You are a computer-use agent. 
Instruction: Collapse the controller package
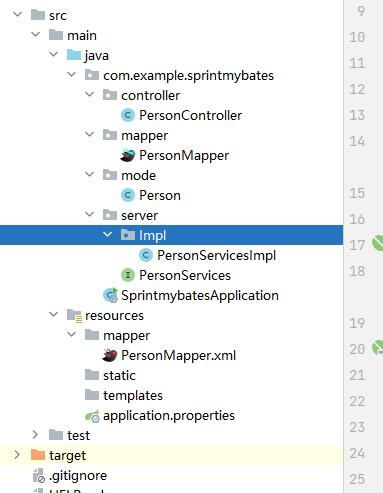(x=89, y=95)
